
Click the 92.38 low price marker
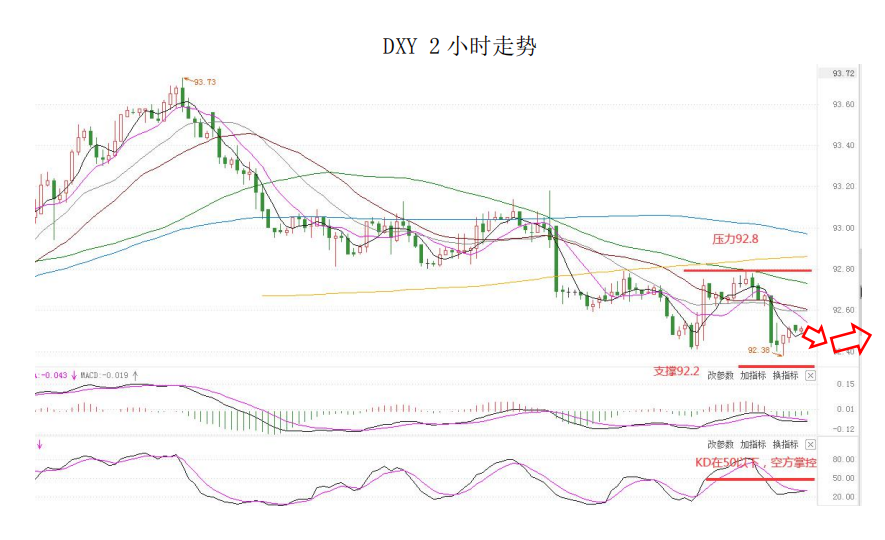pos(759,350)
